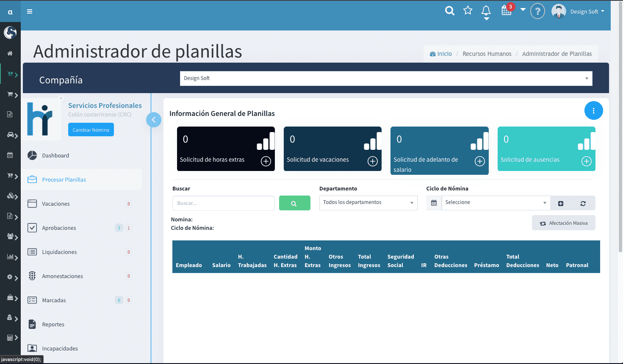Open the global search magnifier icon
The width and height of the screenshot is (623, 364).
[x=450, y=11]
